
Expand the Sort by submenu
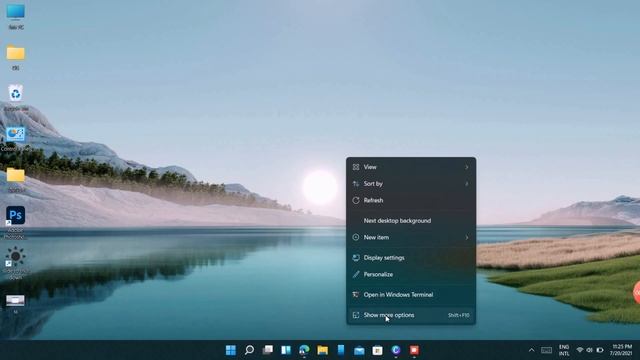pyautogui.click(x=411, y=184)
